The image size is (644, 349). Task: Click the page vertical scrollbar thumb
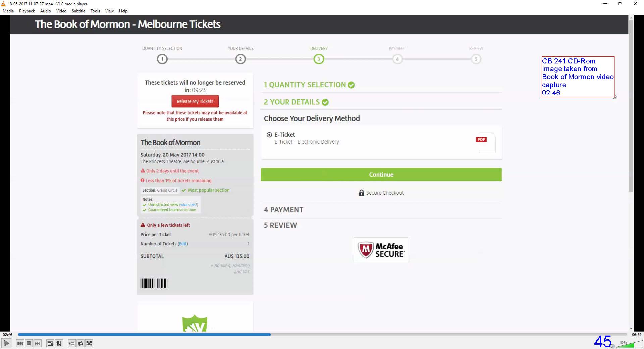point(631,106)
